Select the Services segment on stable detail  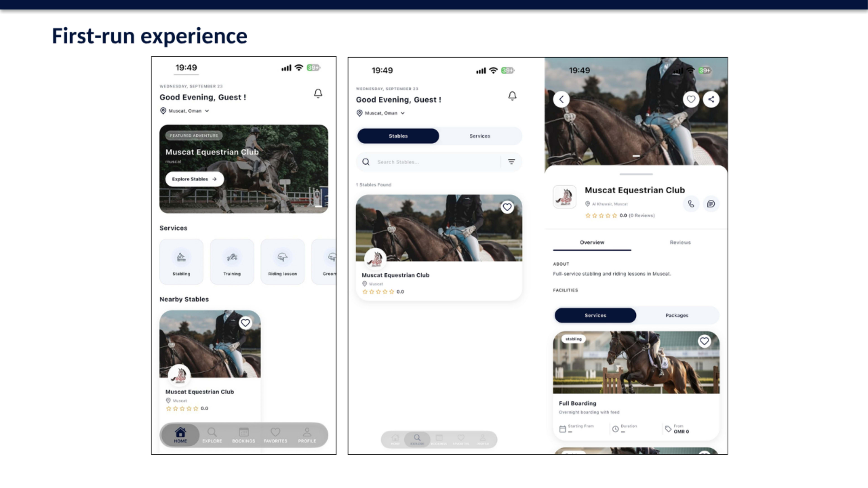point(595,316)
